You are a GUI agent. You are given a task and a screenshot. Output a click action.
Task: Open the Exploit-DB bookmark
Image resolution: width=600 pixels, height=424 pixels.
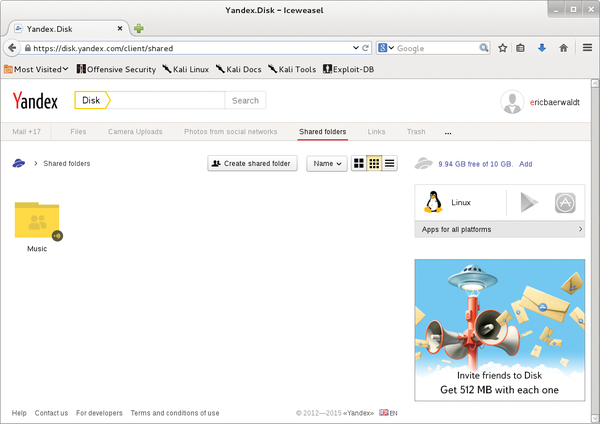coord(349,69)
